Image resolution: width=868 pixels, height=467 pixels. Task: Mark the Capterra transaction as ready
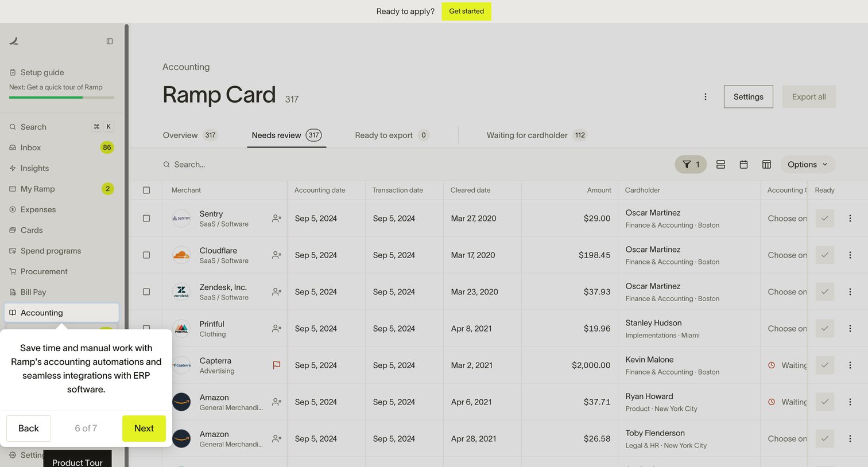825,365
